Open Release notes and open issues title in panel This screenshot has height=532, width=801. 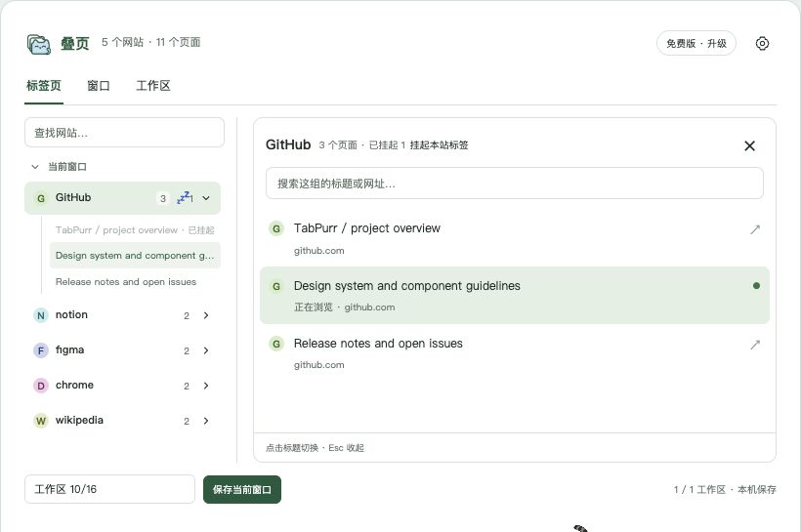[378, 344]
